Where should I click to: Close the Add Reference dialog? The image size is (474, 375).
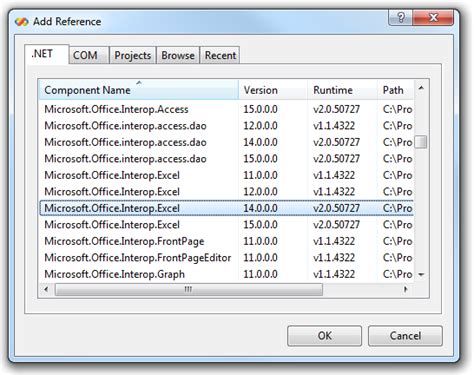(x=433, y=17)
